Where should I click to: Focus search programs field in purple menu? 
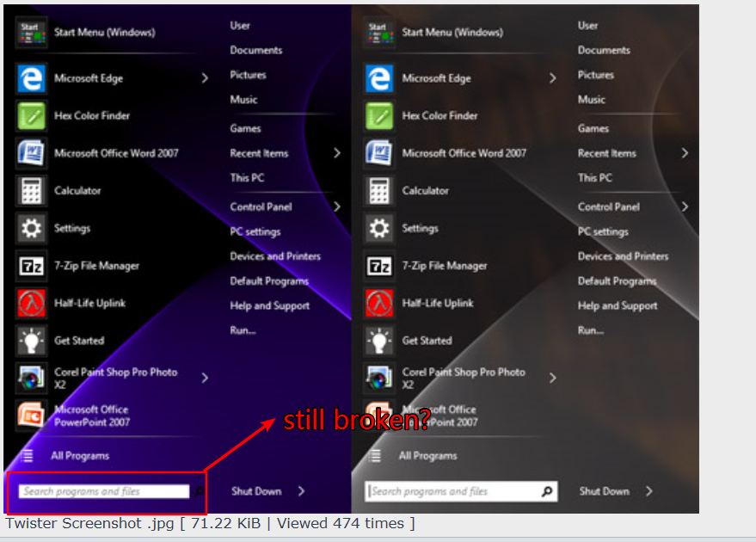(104, 491)
